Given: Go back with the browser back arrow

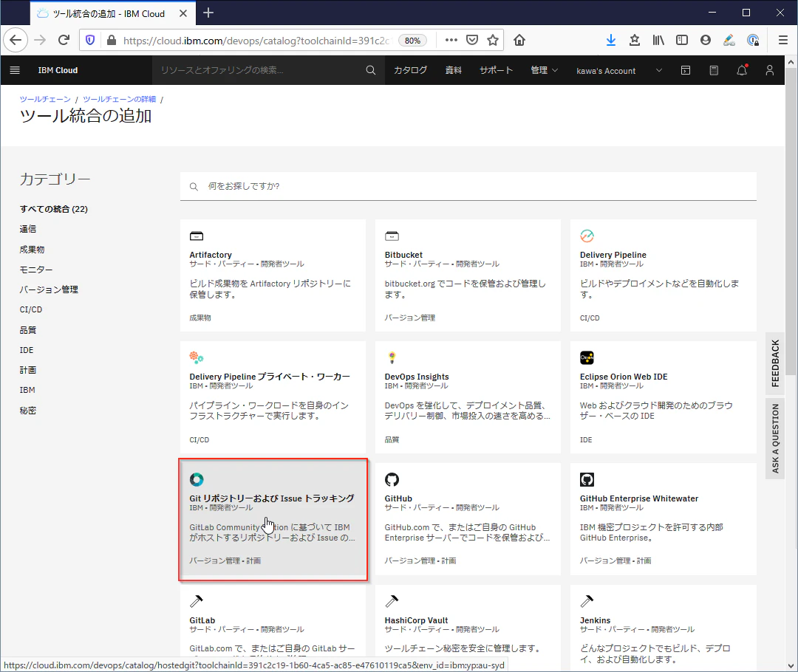Looking at the screenshot, I should (x=16, y=40).
